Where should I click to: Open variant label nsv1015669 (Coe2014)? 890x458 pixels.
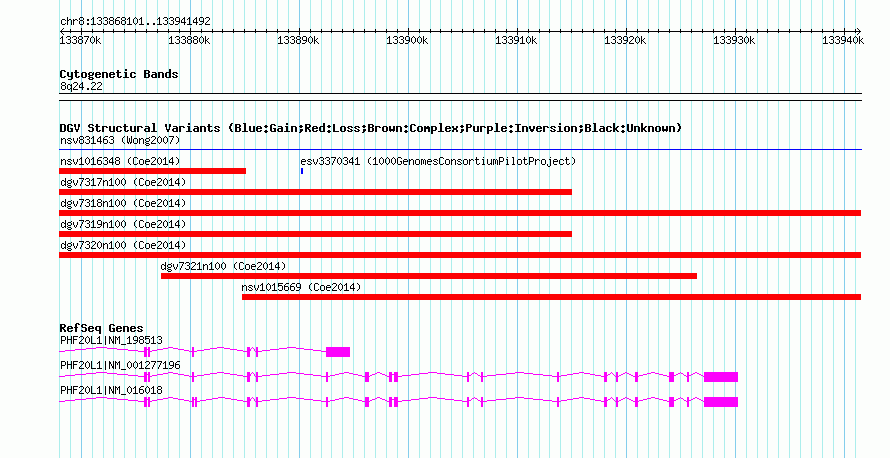pos(301,287)
